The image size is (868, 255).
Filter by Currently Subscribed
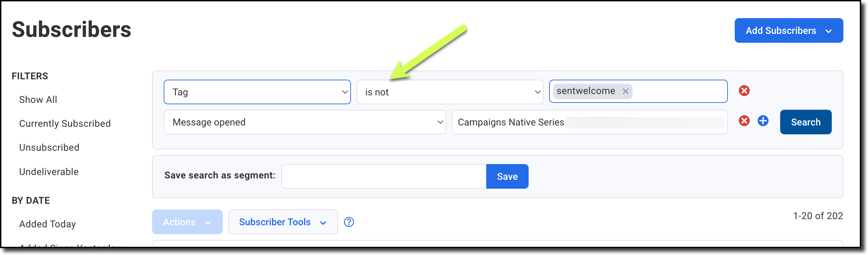pos(65,124)
